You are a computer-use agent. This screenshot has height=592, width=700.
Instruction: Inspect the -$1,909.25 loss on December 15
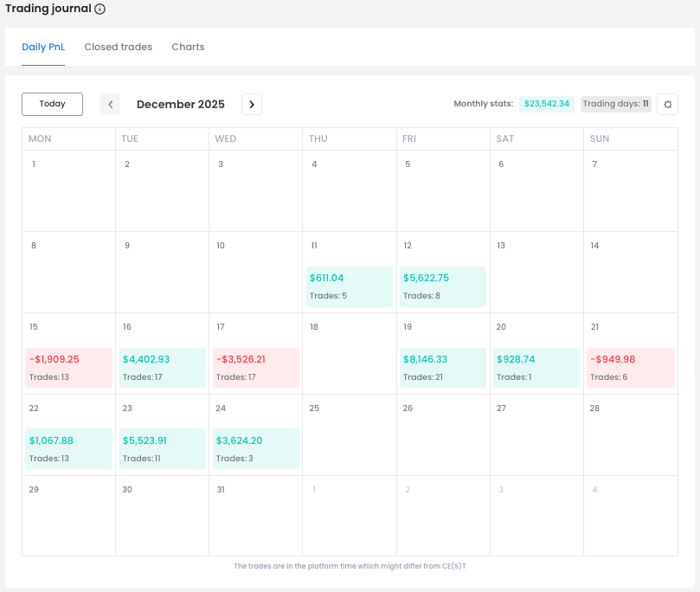click(67, 367)
